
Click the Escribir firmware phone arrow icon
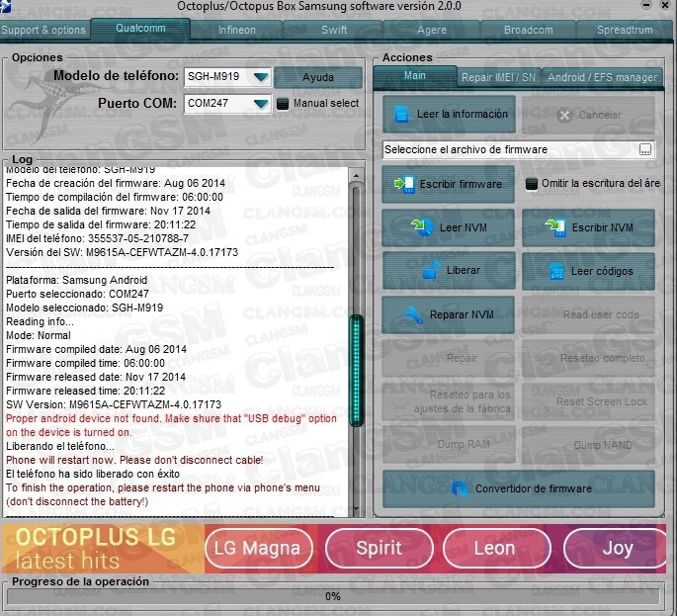point(404,184)
